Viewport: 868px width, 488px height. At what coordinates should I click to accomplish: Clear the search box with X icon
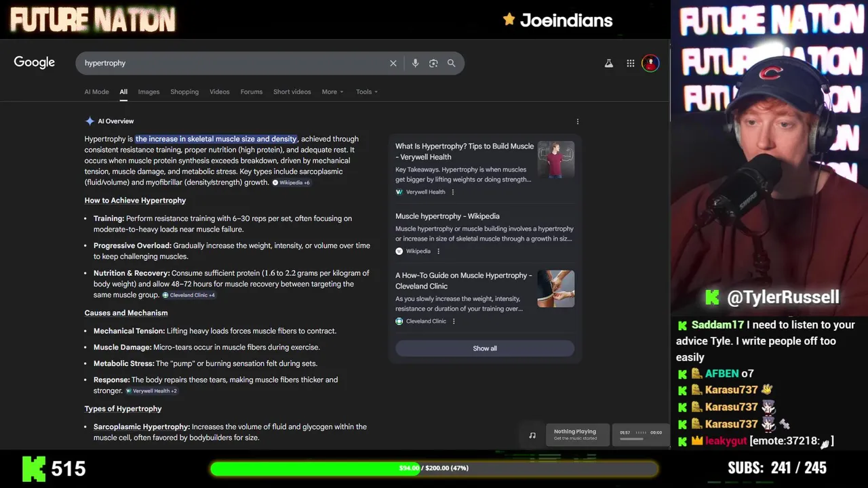[x=393, y=63]
